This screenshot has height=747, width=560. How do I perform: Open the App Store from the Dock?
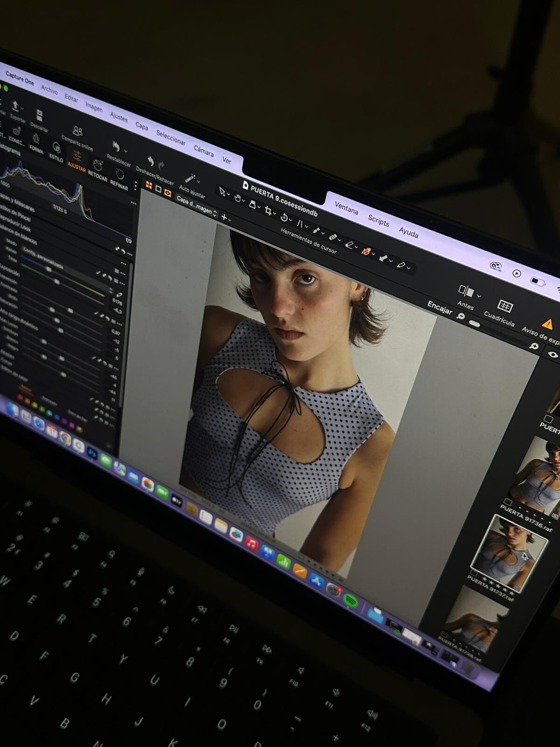(x=316, y=581)
